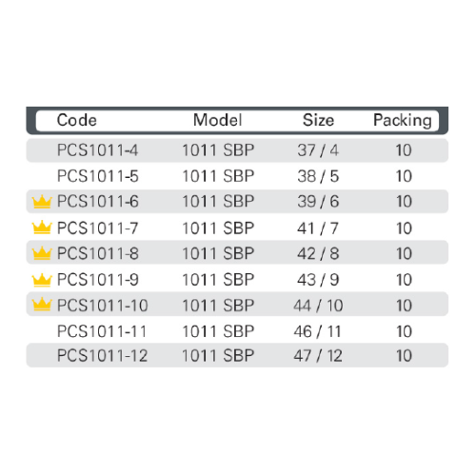This screenshot has height=476, width=476.
Task: Select product code PCS1011-5
Action: click(98, 176)
